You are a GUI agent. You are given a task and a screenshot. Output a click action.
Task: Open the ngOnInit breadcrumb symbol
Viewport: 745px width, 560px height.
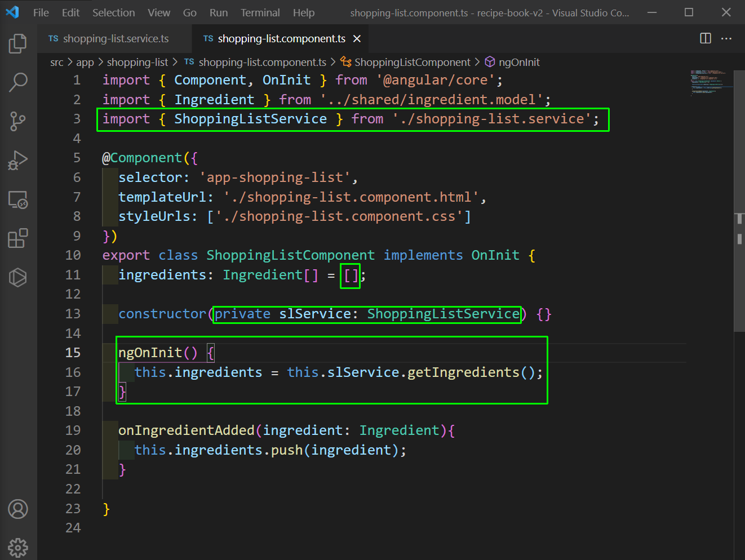(512, 62)
